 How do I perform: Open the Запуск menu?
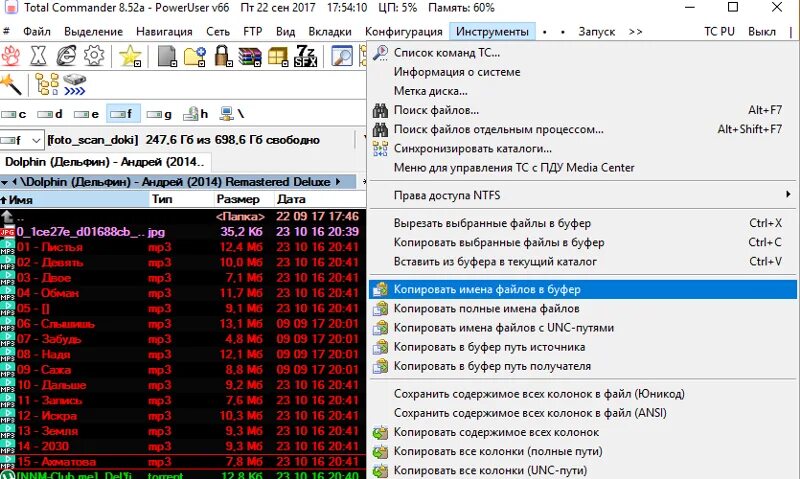(x=596, y=32)
